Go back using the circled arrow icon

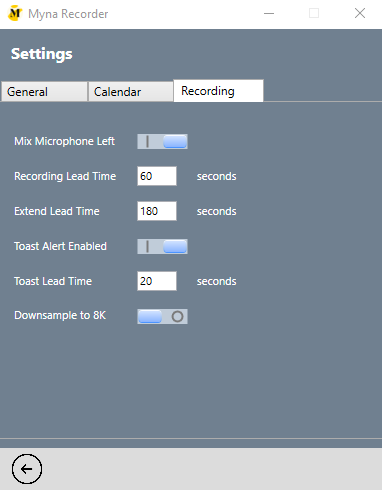[x=27, y=469]
